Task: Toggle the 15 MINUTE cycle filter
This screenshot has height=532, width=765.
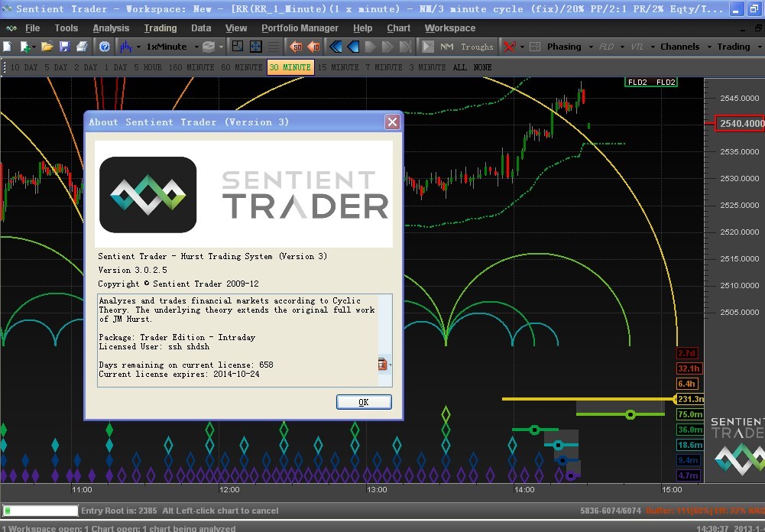Action: click(338, 67)
